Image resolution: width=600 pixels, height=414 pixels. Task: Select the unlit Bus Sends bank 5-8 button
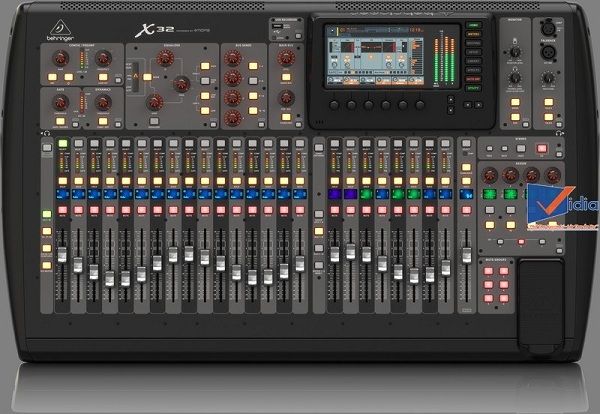[253, 81]
